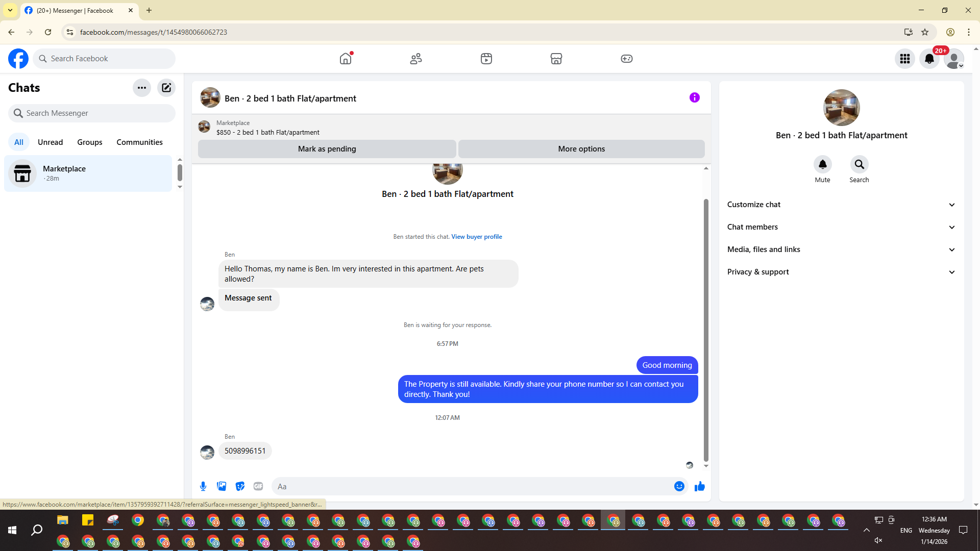This screenshot has height=551, width=980.
Task: Open the GIF picker
Action: coord(258,486)
